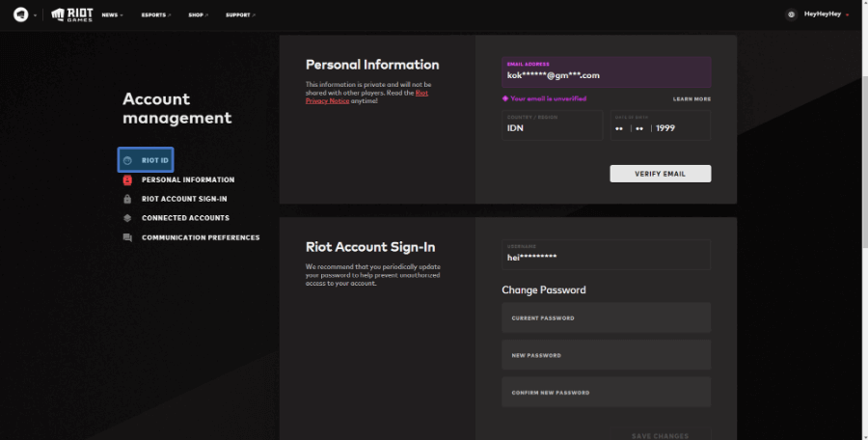This screenshot has width=868, height=440.
Task: Open the News menu
Action: click(x=113, y=15)
